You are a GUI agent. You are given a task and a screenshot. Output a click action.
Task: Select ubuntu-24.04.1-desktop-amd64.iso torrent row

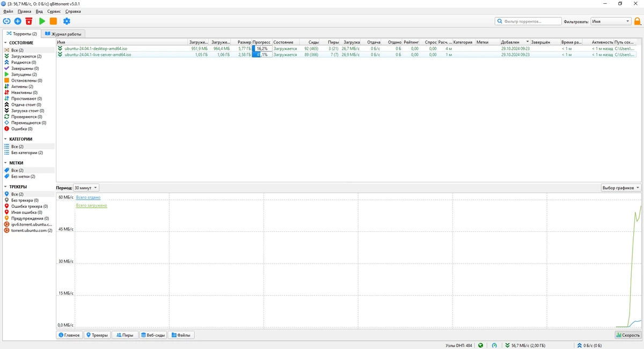[x=346, y=48]
